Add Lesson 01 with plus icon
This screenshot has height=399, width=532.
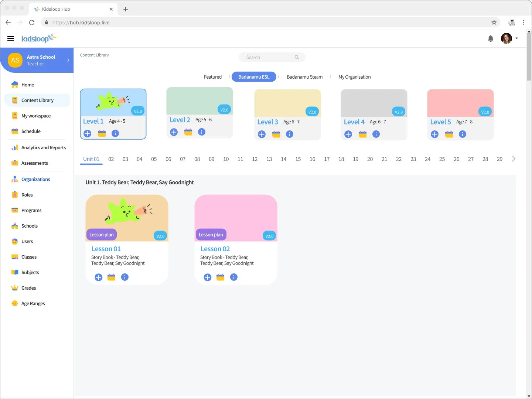pos(99,277)
